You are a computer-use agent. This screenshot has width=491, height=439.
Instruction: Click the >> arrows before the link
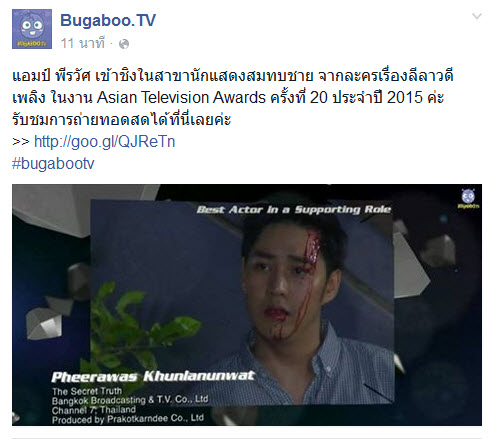(21, 142)
